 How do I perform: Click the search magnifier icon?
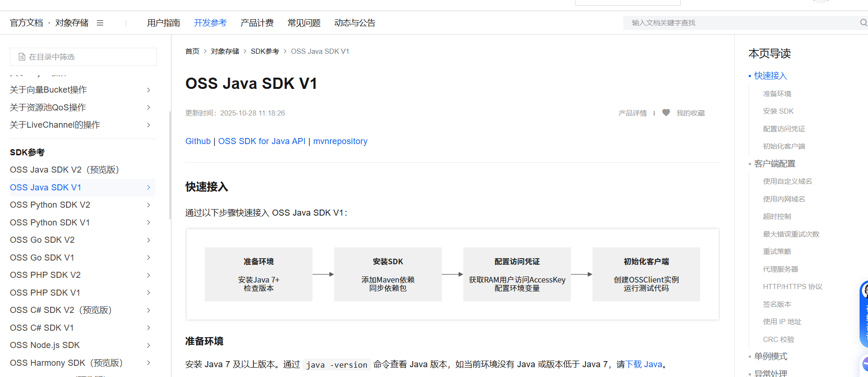click(863, 22)
